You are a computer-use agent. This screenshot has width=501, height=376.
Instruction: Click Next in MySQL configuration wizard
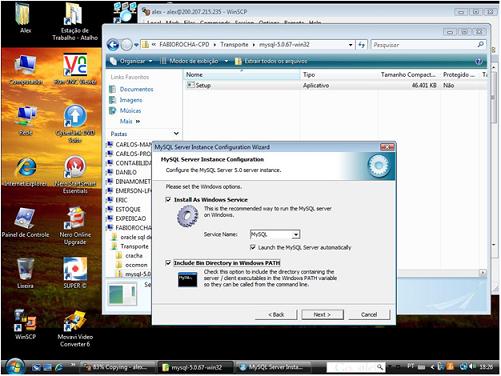tap(322, 314)
